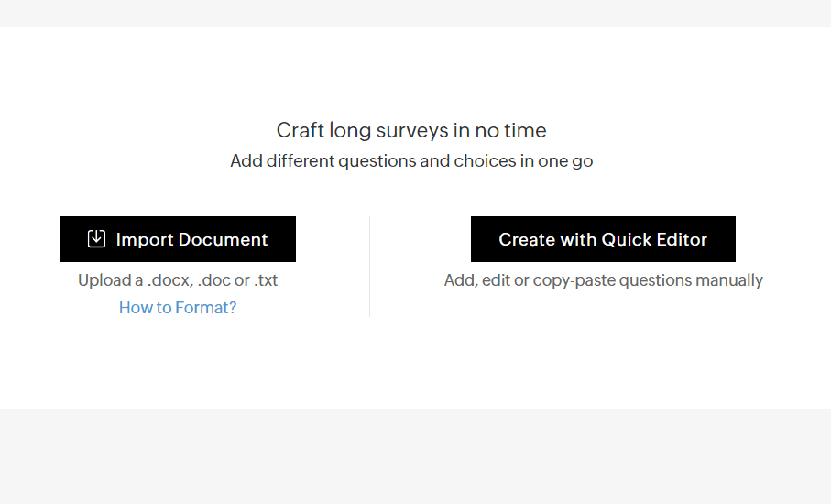Click the download icon on Import Document
This screenshot has width=831, height=504.
click(x=96, y=239)
